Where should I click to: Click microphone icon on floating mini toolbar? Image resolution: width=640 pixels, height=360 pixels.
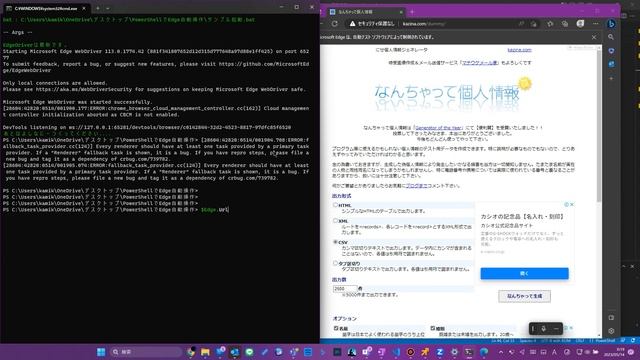[x=544, y=329]
